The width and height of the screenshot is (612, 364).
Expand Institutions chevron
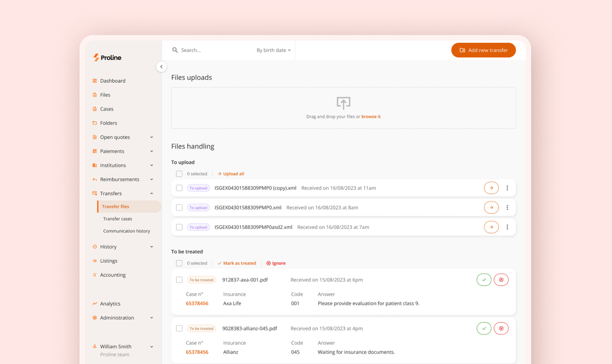[151, 165]
